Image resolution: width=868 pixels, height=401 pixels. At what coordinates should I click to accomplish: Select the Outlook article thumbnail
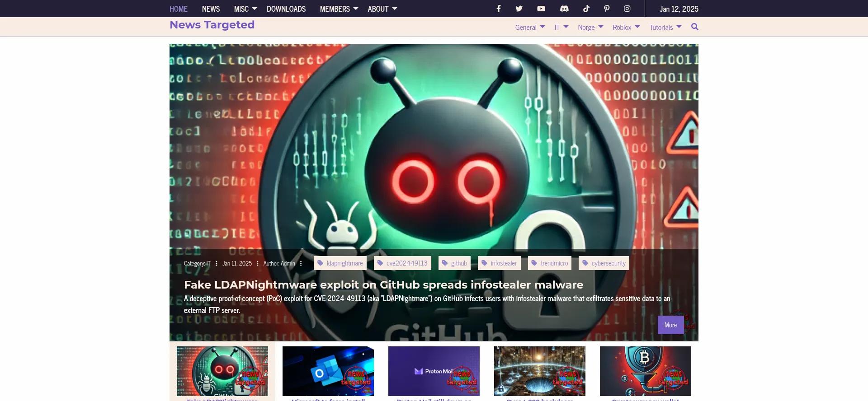[328, 371]
